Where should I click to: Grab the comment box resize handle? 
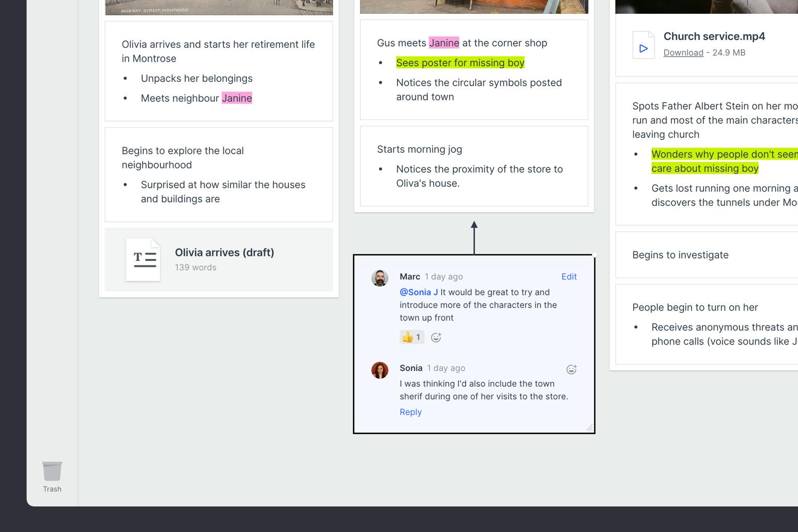point(589,428)
